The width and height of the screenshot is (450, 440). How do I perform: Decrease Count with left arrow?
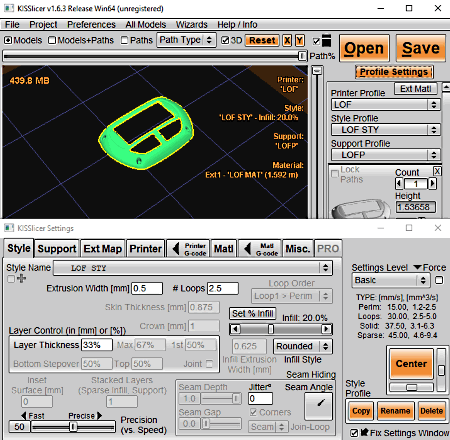tap(399, 184)
